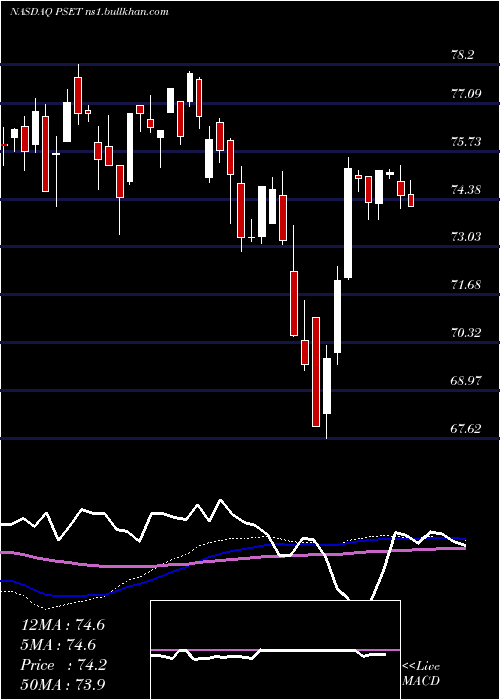Click the 'Price : 74.2' legend text
500x700 pixels.
(x=63, y=665)
